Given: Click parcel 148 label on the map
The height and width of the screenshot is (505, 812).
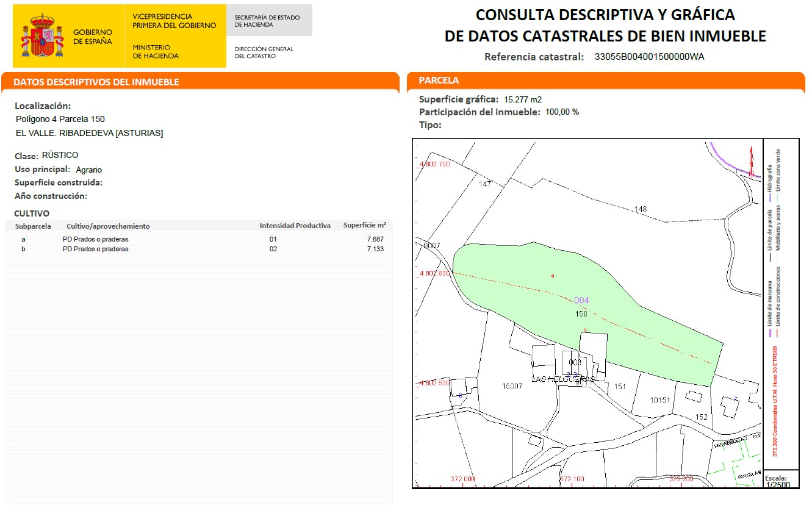Looking at the screenshot, I should click(640, 209).
